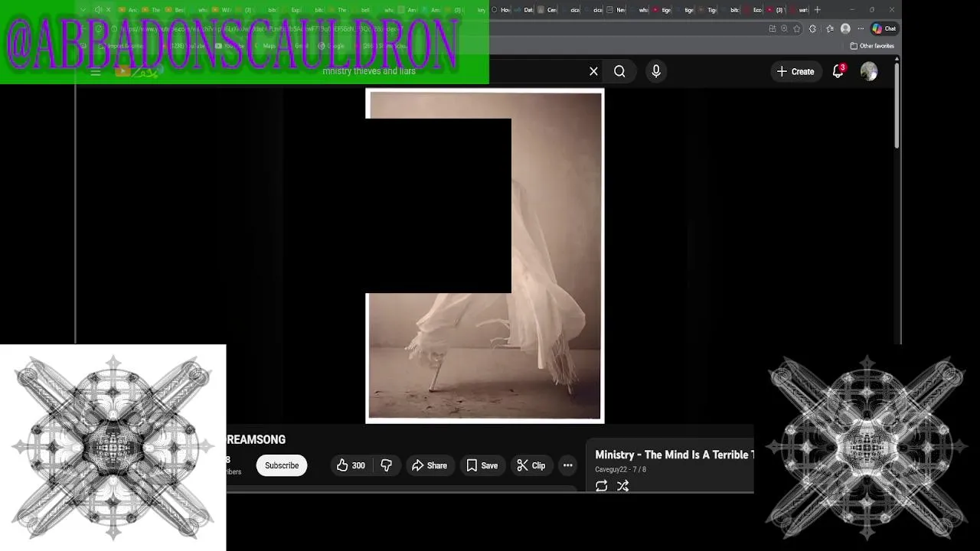This screenshot has width=980, height=551.
Task: Minimize the browser window
Action: tap(852, 10)
